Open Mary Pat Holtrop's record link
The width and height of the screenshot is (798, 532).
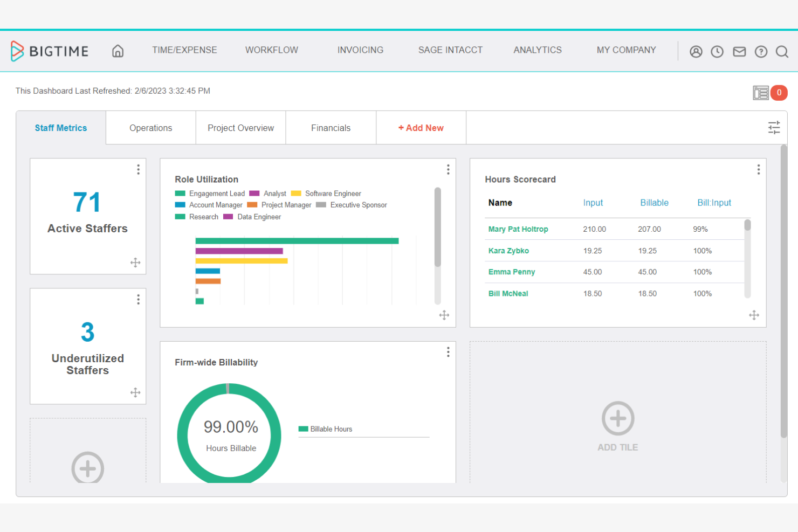(518, 229)
